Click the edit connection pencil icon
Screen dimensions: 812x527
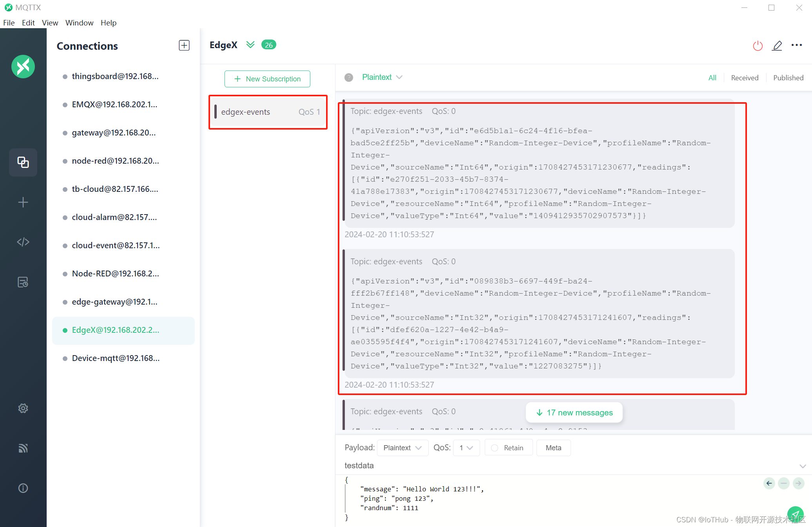777,46
